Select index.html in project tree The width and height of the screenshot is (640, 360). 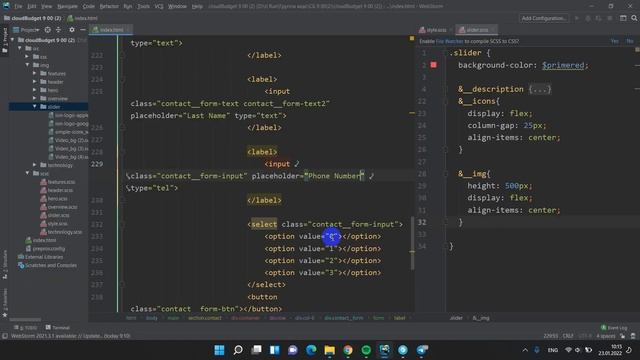tap(41, 240)
